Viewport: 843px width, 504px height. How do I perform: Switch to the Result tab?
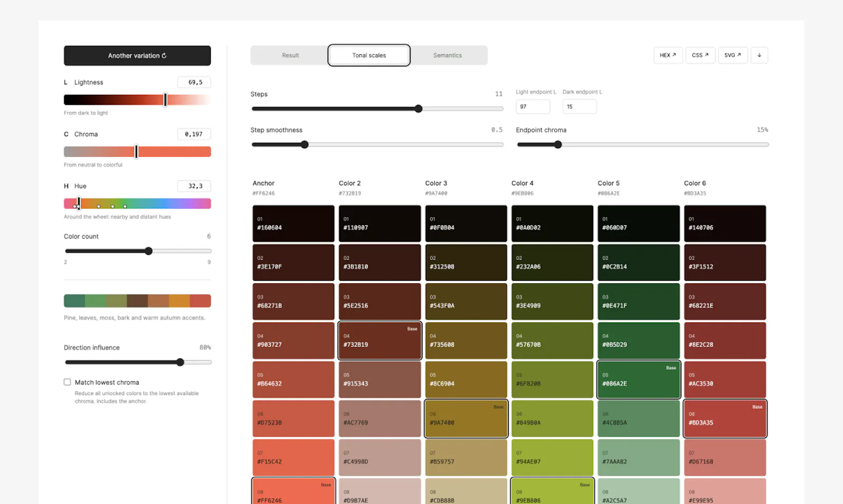pyautogui.click(x=290, y=55)
